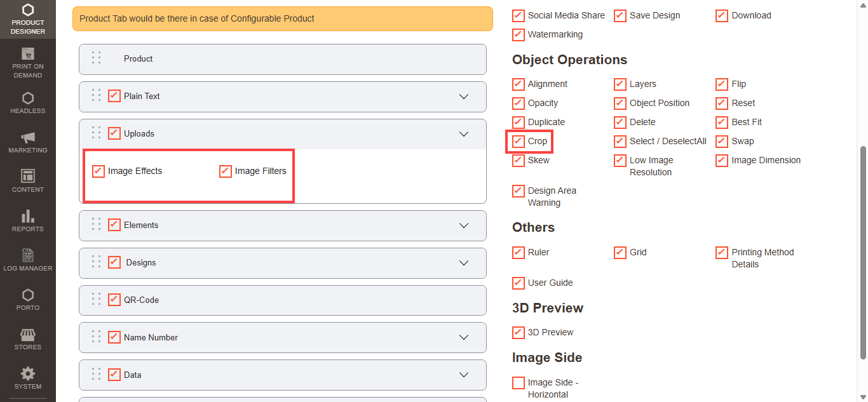Open the Marketing megaphone icon
This screenshot has height=402, width=868.
point(28,138)
